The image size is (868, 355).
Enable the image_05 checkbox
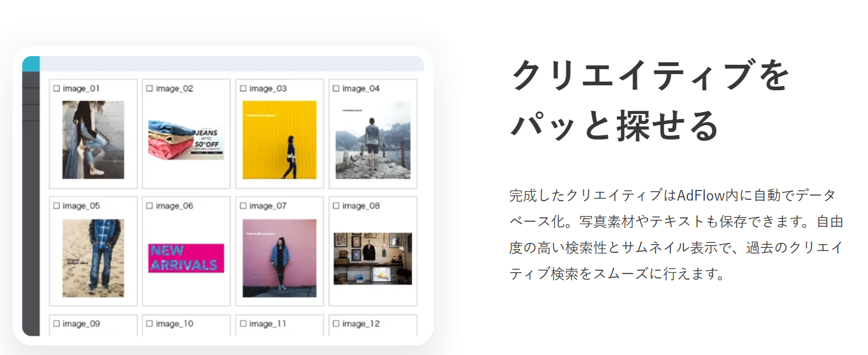point(56,206)
